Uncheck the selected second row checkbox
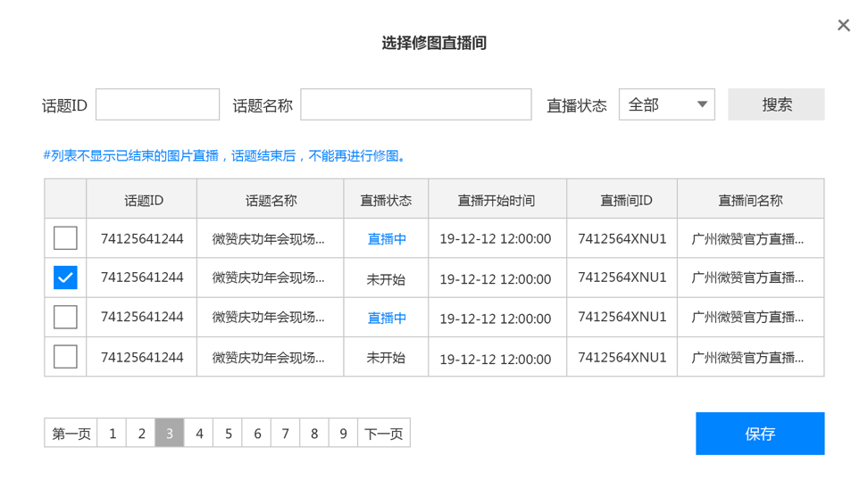This screenshot has width=868, height=489. pos(65,278)
